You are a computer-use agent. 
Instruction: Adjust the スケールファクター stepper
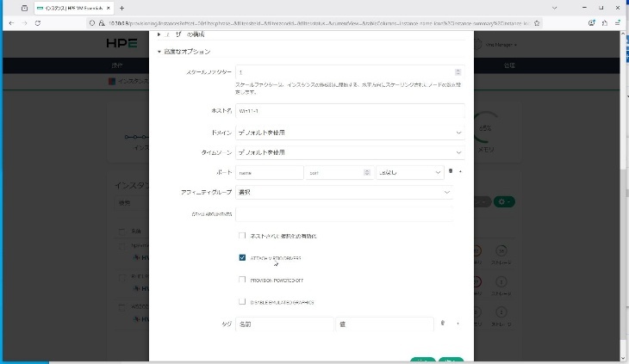click(457, 72)
